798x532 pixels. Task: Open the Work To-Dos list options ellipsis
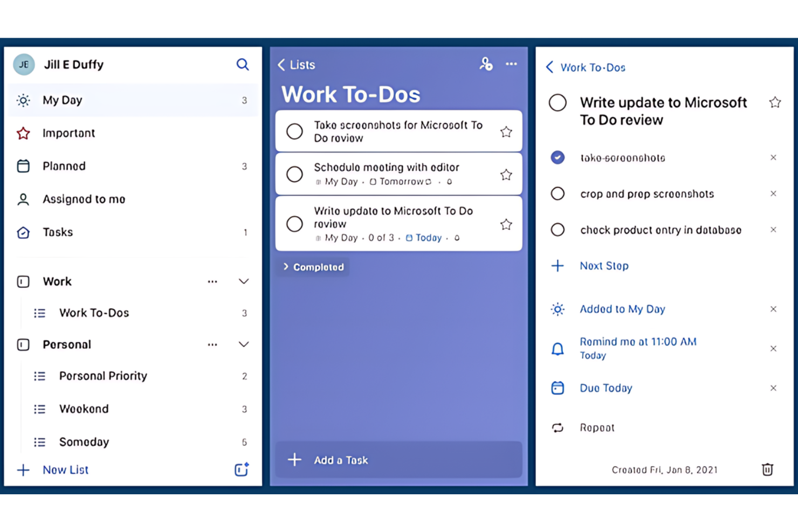tap(511, 64)
